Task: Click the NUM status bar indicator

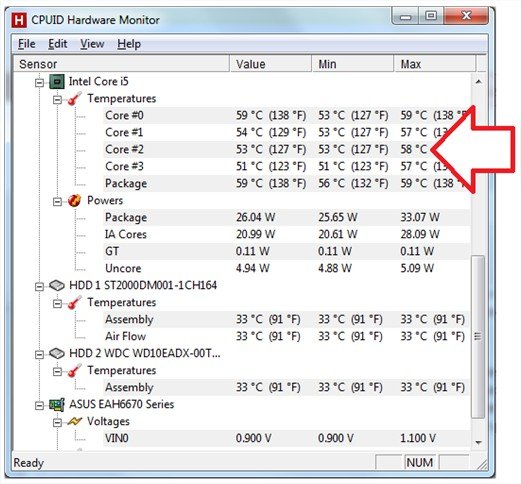Action: tap(420, 463)
